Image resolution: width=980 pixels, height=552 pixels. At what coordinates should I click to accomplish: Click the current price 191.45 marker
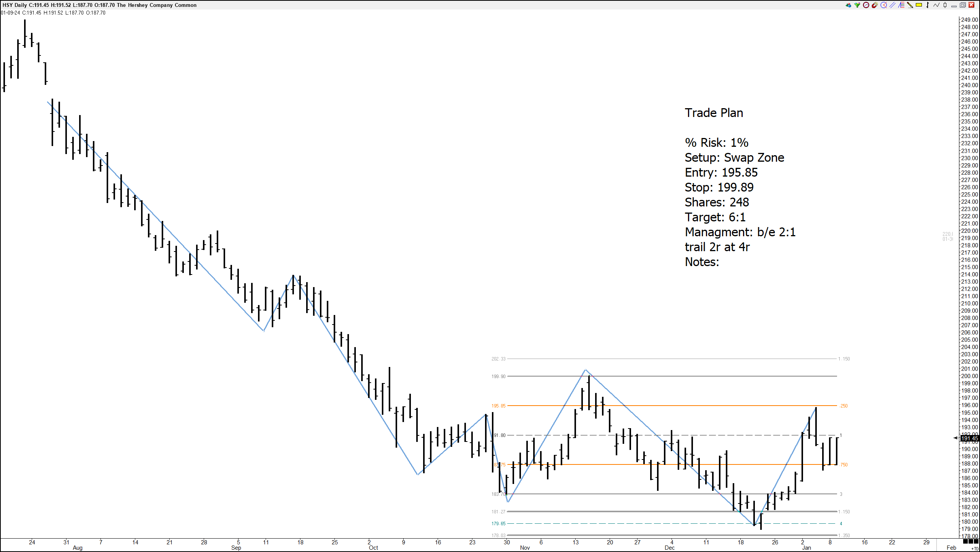tap(970, 438)
